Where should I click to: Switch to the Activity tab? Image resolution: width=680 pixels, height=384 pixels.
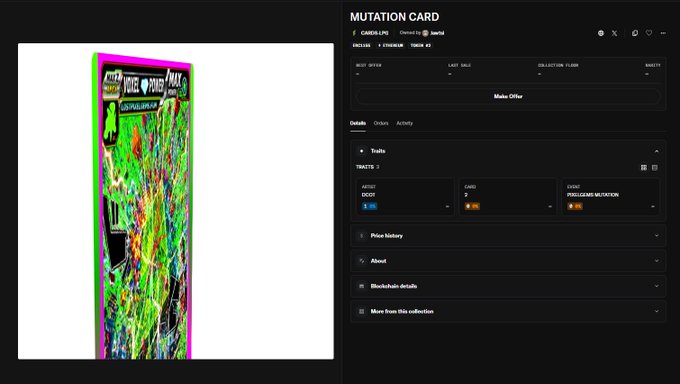tap(404, 123)
